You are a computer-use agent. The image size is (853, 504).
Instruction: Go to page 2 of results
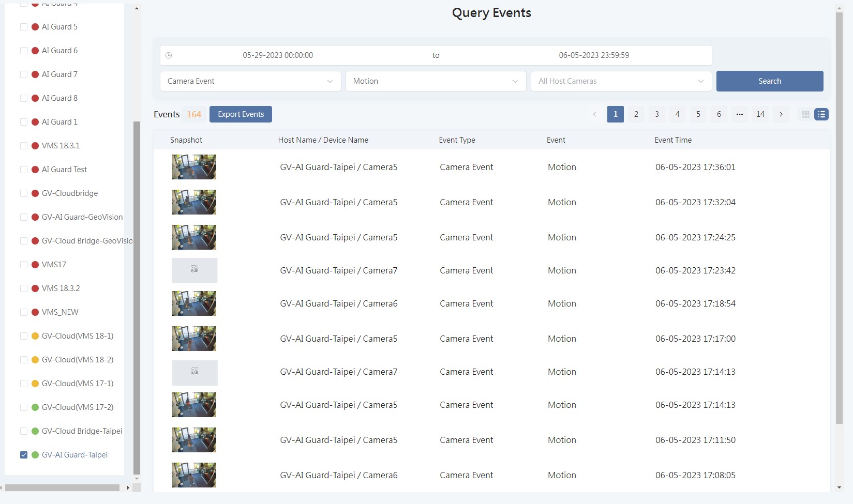(x=636, y=114)
